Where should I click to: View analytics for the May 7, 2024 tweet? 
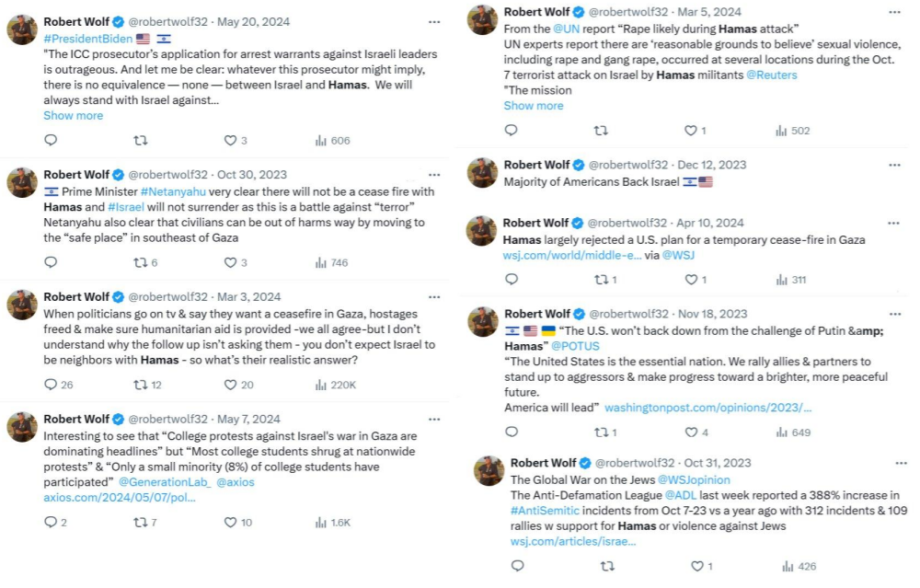coord(322,523)
